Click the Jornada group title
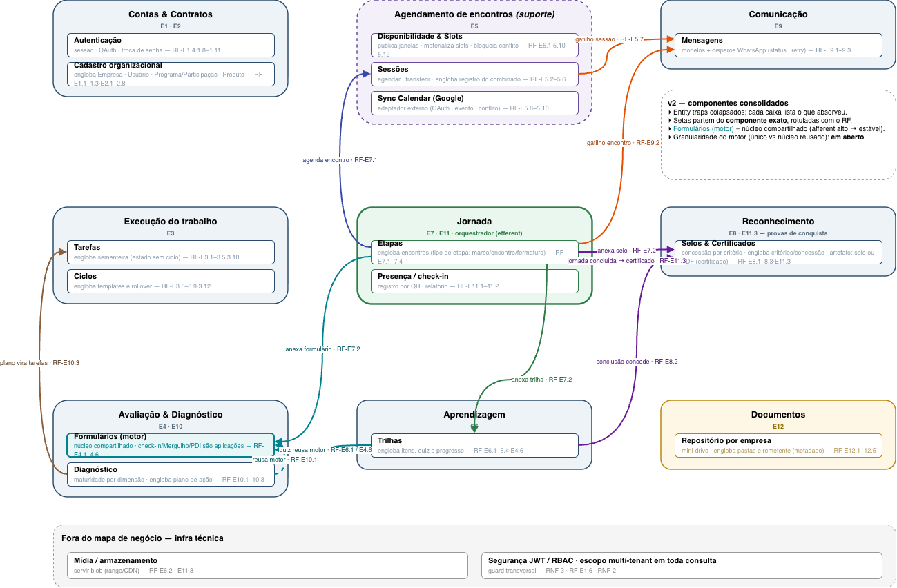 coord(474,221)
